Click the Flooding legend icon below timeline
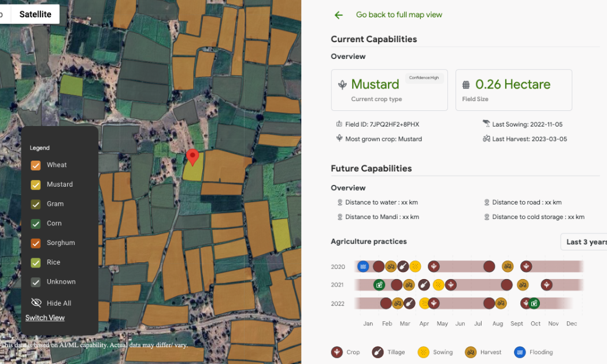This screenshot has height=364, width=607. coord(520,352)
